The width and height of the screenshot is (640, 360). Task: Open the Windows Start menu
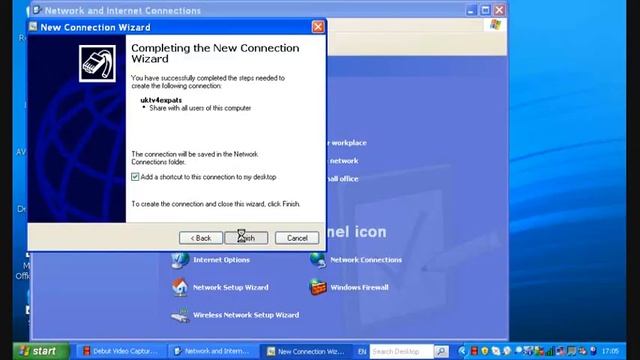41,351
